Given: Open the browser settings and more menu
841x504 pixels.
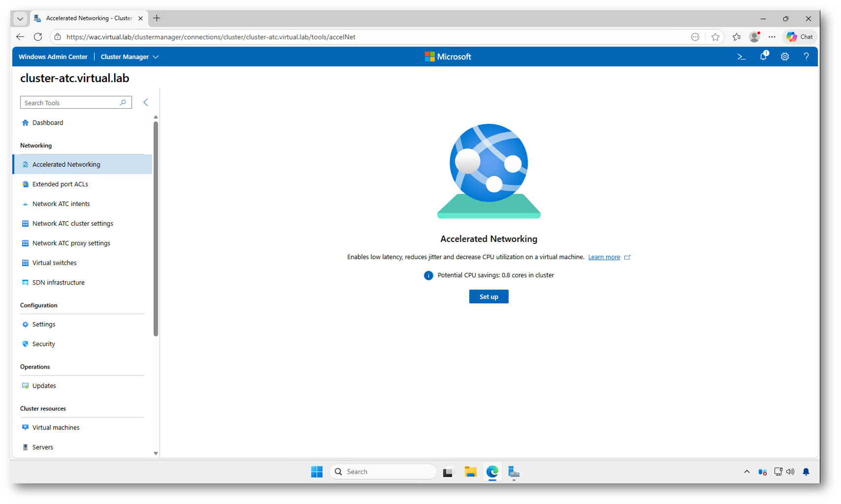Looking at the screenshot, I should click(772, 37).
